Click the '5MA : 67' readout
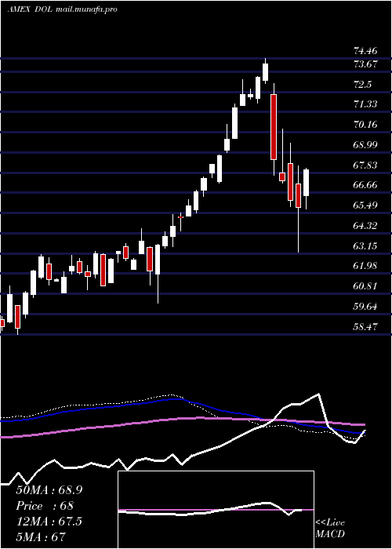392x549 pixels. [41, 536]
